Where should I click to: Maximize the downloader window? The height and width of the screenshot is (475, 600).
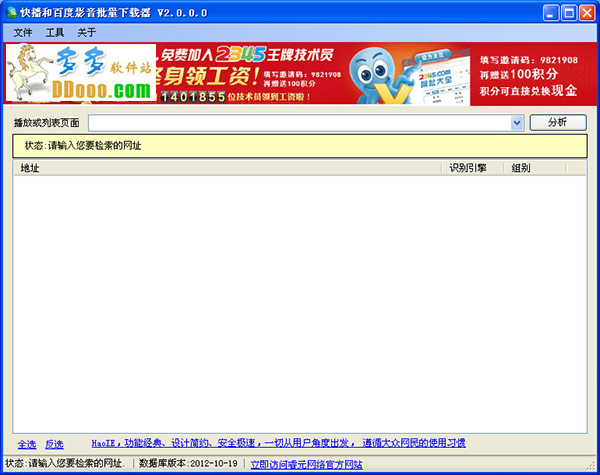pyautogui.click(x=569, y=13)
